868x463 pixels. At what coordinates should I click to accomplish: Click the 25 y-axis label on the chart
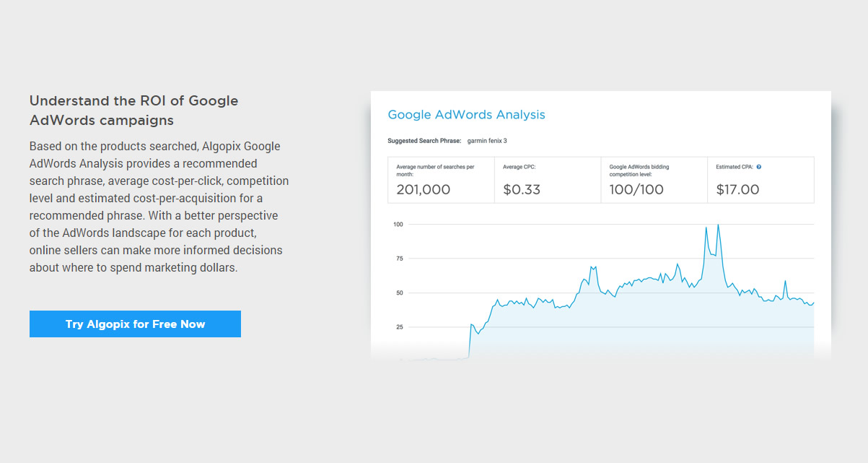pos(399,327)
